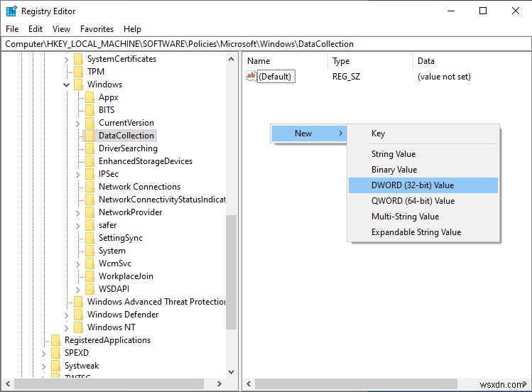Select the NetworkConnectivityStatusIndicator key
This screenshot has height=392, width=532.
(x=162, y=200)
